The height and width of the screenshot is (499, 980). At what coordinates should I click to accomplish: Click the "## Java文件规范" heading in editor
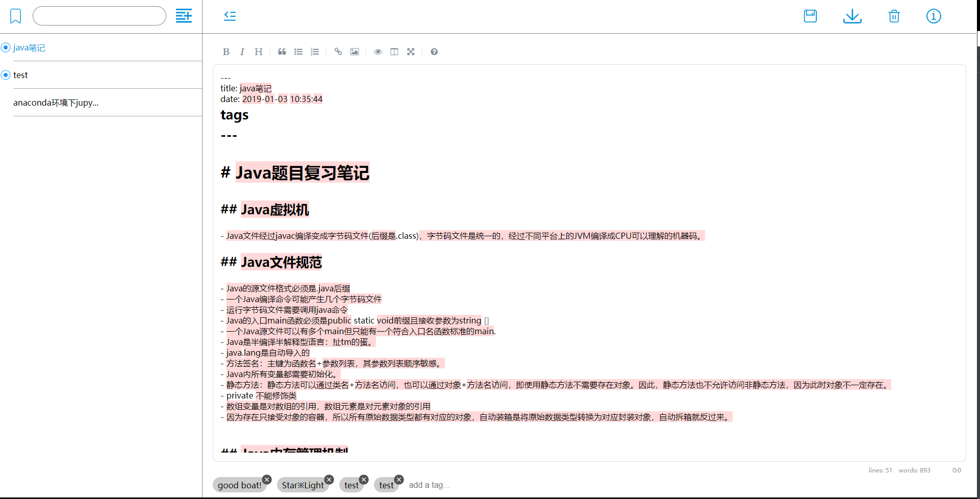[271, 262]
